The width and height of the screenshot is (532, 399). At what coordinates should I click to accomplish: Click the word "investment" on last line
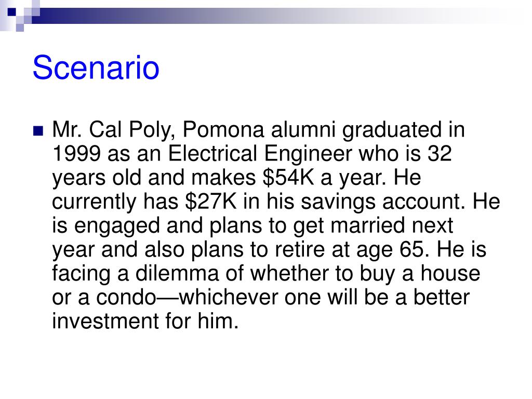tap(105, 321)
